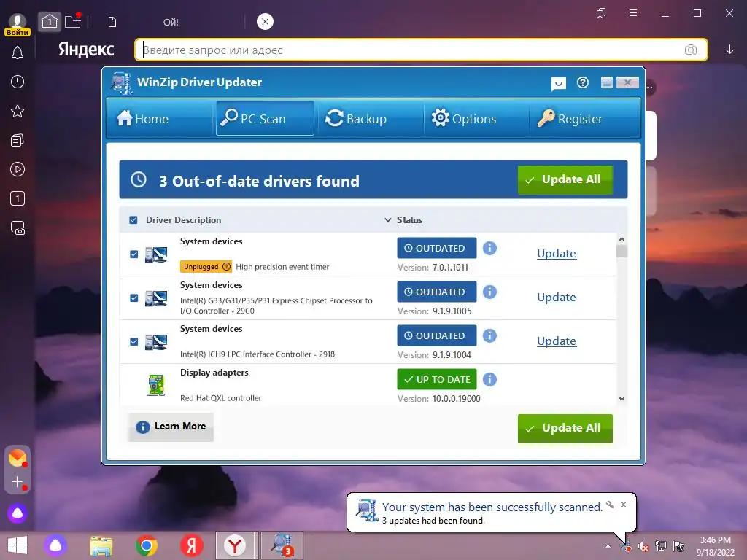This screenshot has width=747, height=560.
Task: Update the High precision event timer driver
Action: [557, 253]
